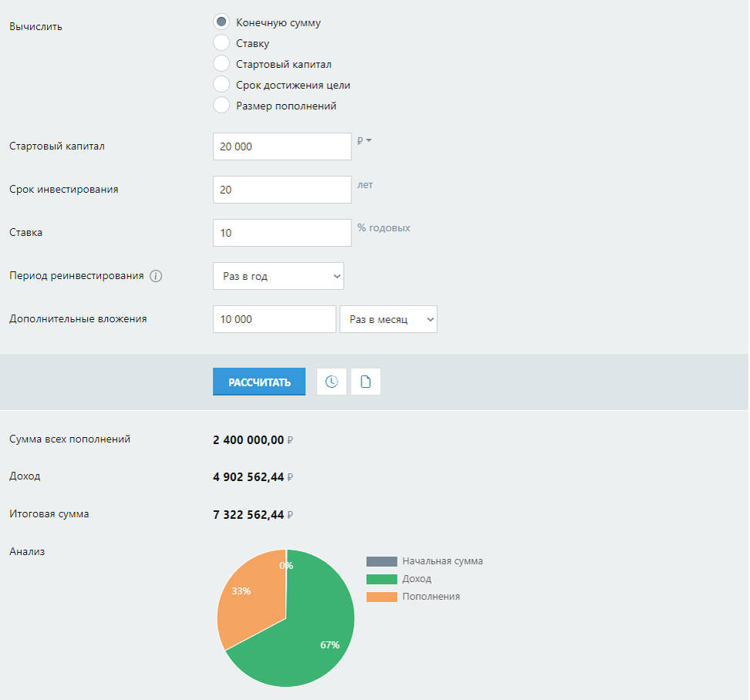750x700 pixels.
Task: Click the РАССЧИТАТЬ button
Action: click(259, 382)
